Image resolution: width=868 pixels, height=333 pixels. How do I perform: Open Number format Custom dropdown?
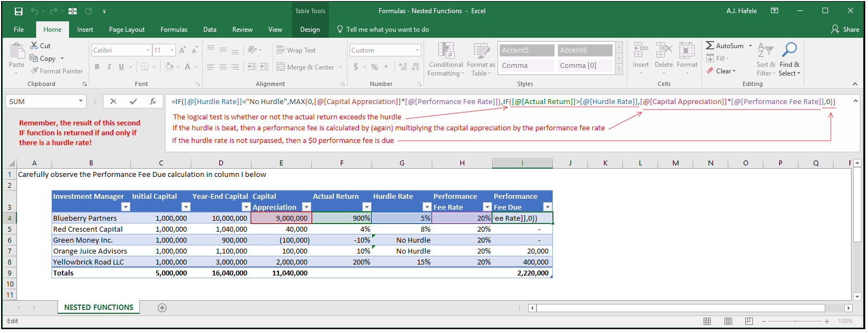point(417,50)
